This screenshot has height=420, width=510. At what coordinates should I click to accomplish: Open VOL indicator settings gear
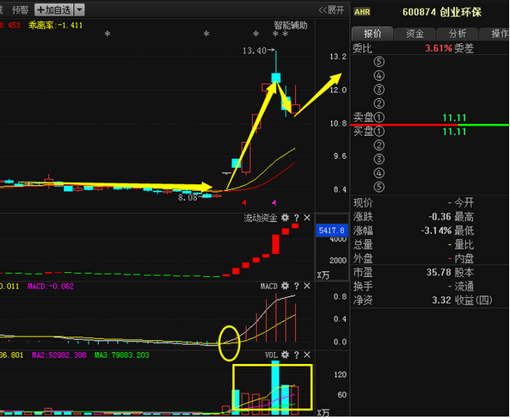(285, 355)
